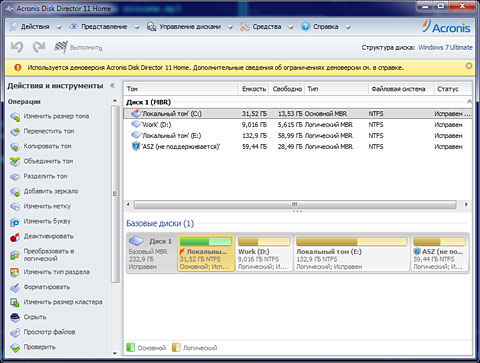Click the change drive letter icon
This screenshot has width=480, height=363.
pyautogui.click(x=15, y=222)
